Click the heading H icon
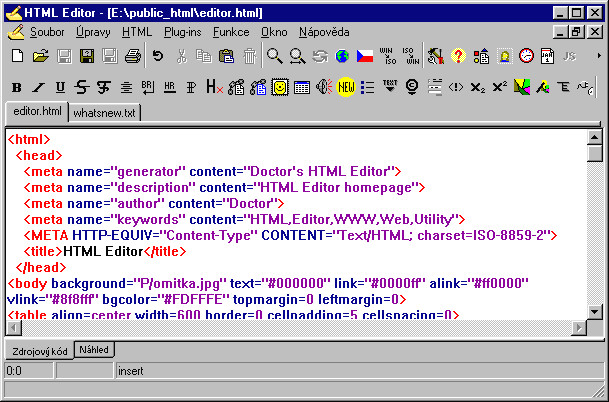The image size is (609, 402). coord(214,87)
